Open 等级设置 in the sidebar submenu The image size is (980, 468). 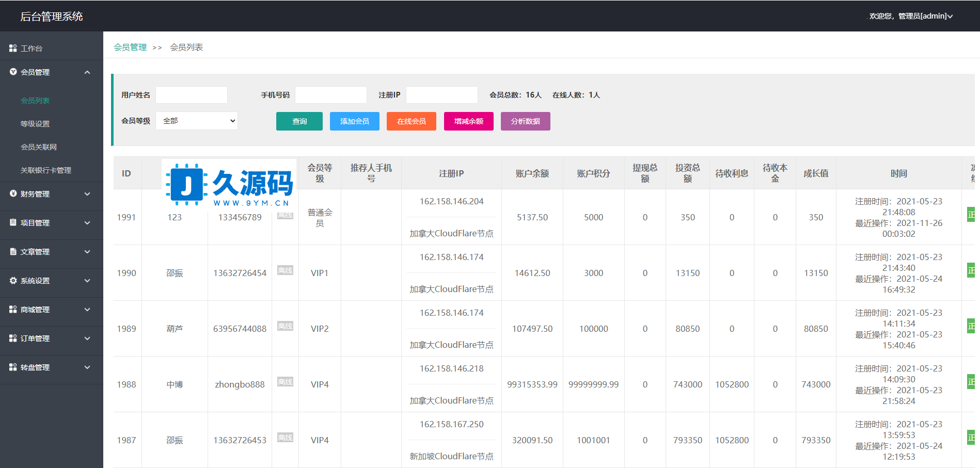(x=35, y=124)
